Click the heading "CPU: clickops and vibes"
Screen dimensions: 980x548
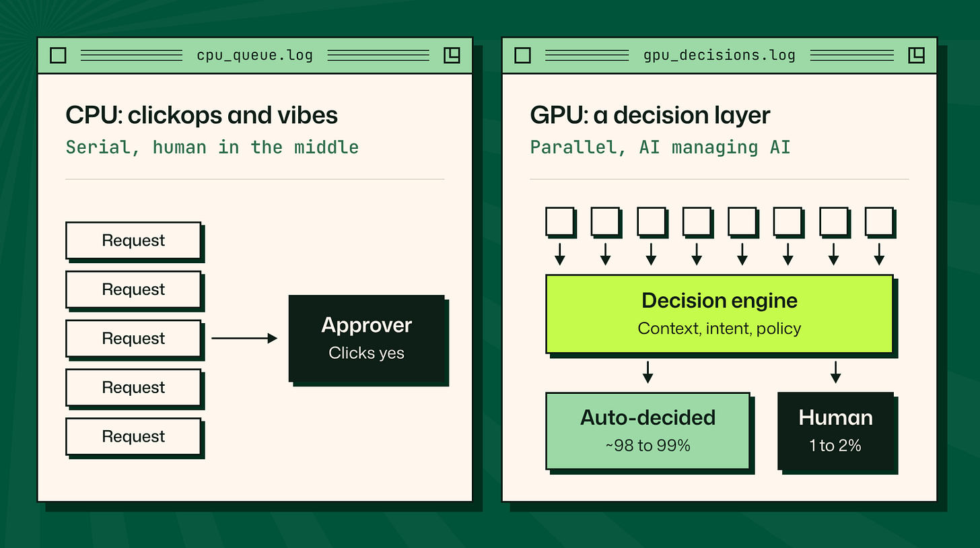(x=202, y=115)
